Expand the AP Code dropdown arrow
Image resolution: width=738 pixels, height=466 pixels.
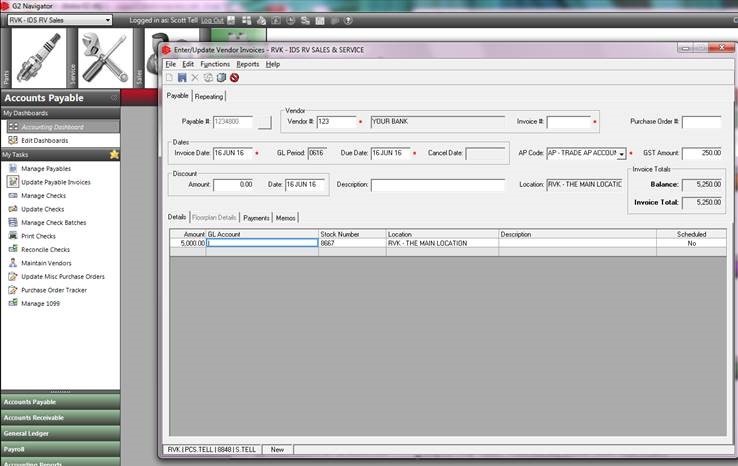(x=621, y=154)
